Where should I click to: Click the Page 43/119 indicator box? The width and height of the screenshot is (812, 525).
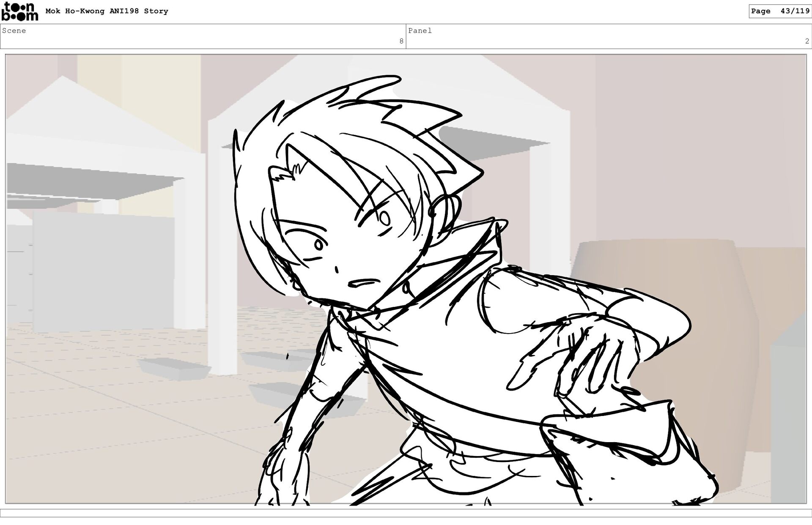point(780,11)
